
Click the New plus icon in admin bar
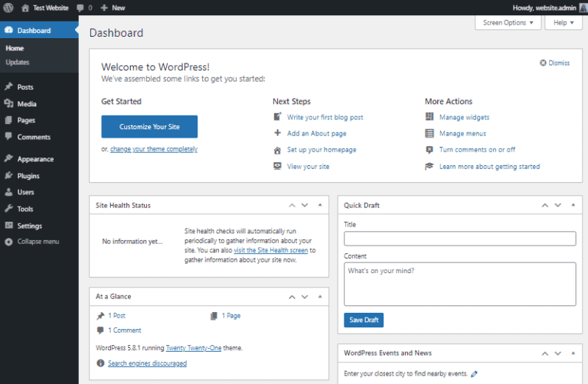click(104, 8)
